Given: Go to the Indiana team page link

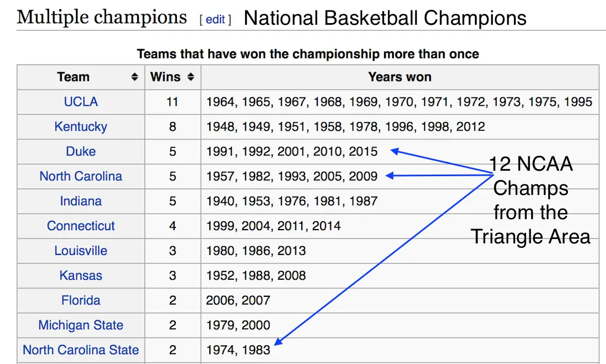Looking at the screenshot, I should [81, 201].
